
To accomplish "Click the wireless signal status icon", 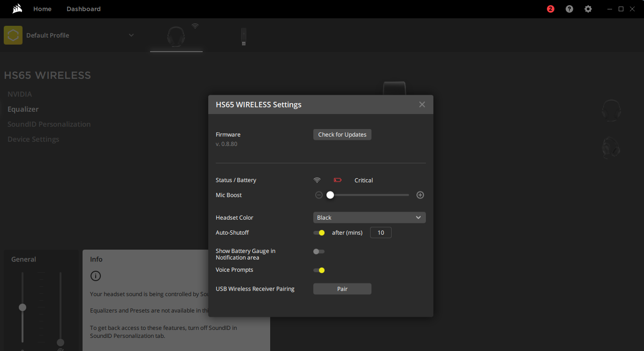I will pyautogui.click(x=317, y=180).
